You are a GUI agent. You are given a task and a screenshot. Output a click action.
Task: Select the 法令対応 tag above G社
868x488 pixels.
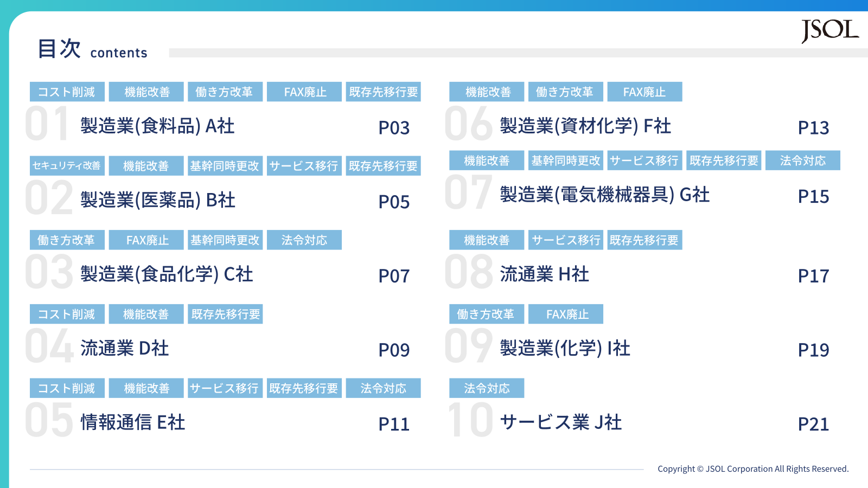pos(803,160)
